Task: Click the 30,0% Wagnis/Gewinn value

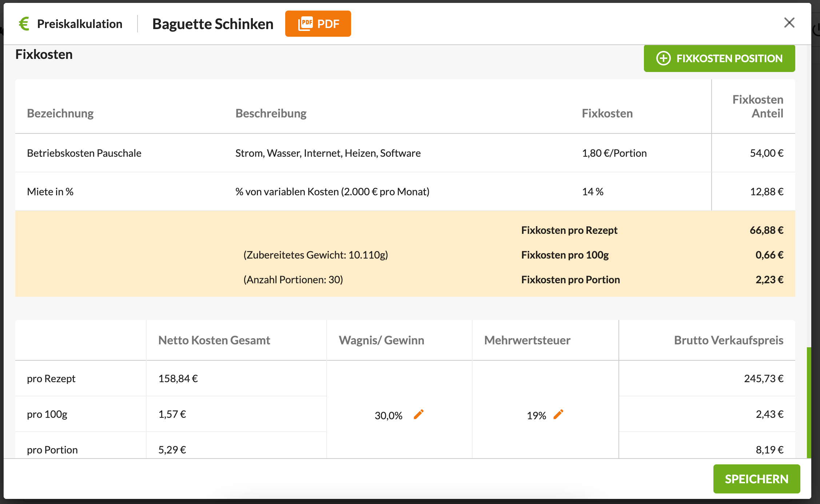Action: pos(388,416)
